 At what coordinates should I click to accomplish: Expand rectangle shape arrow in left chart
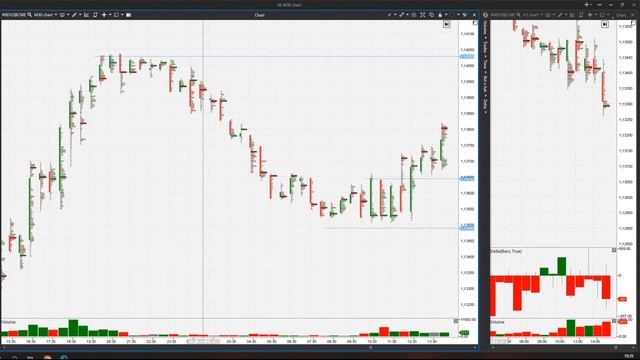(x=122, y=15)
